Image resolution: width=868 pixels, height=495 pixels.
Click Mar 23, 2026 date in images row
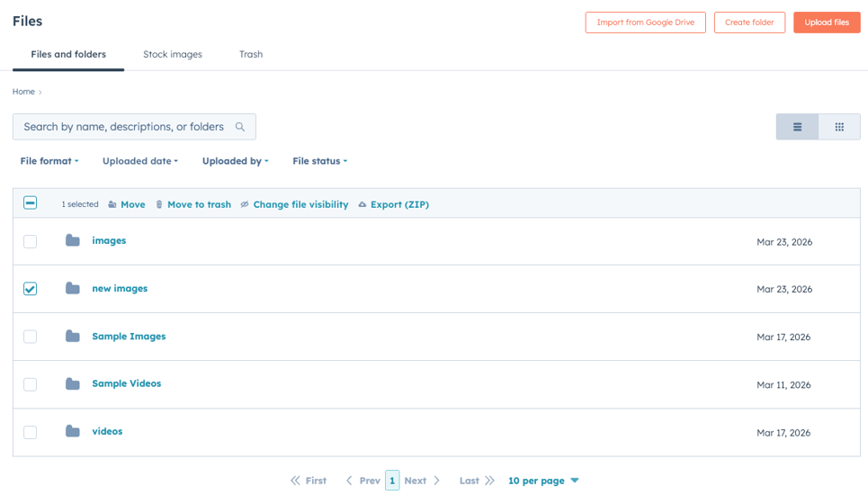click(784, 242)
